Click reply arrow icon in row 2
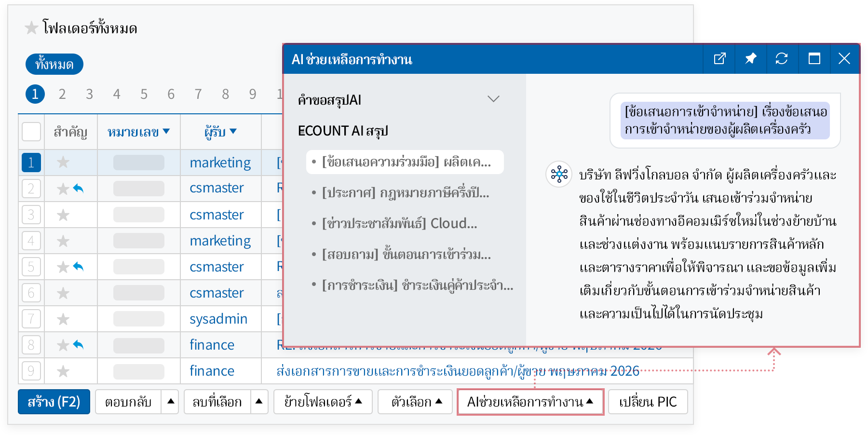868x435 pixels. coord(79,188)
